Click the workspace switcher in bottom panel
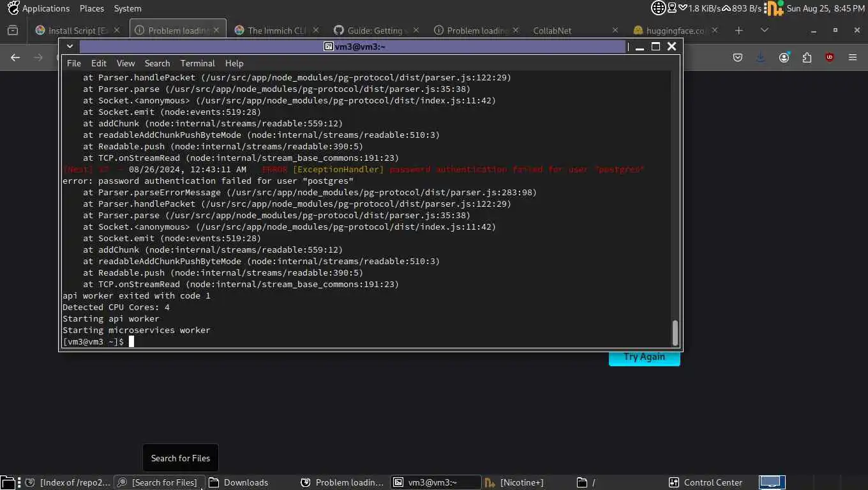The image size is (868, 490). pyautogui.click(x=772, y=482)
